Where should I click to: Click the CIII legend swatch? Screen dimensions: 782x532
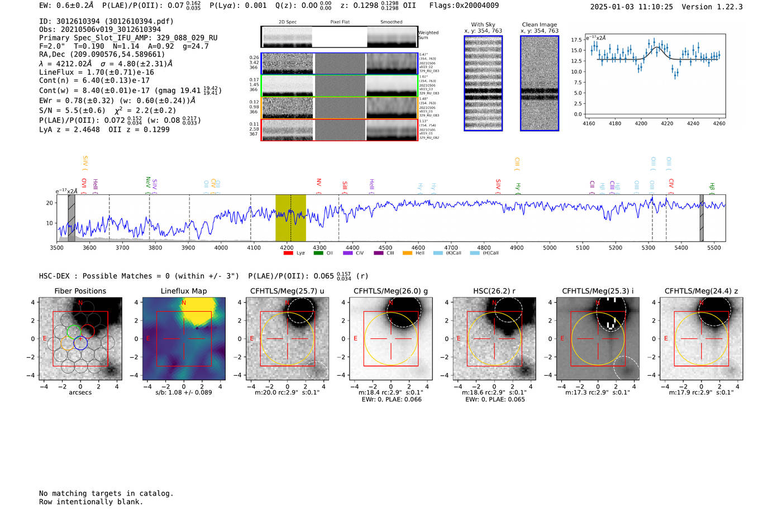click(378, 253)
